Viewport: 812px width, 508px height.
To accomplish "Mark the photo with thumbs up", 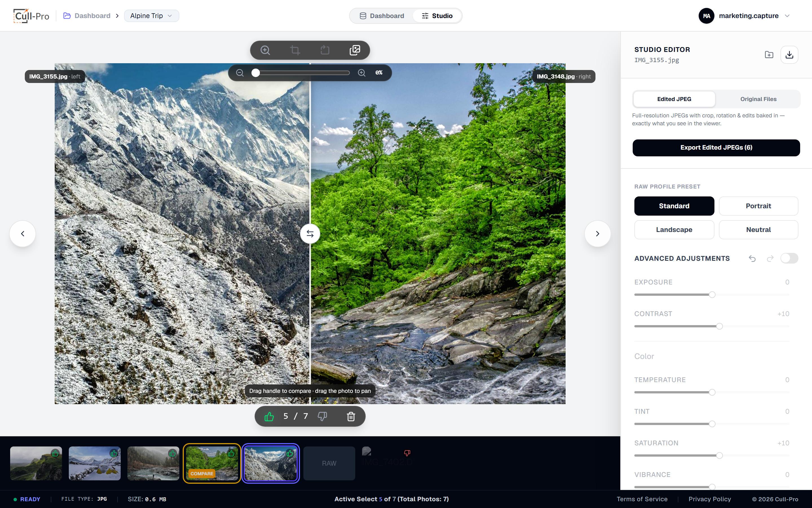I will [x=269, y=417].
